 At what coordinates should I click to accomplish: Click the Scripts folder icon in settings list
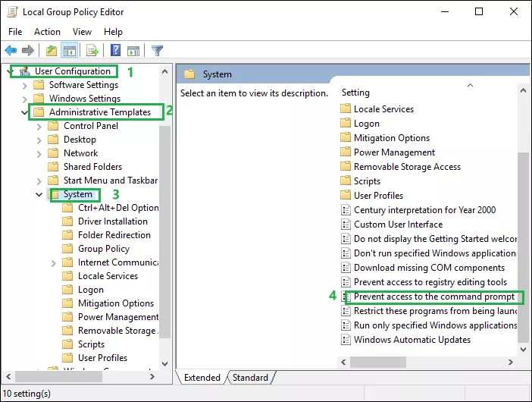346,181
